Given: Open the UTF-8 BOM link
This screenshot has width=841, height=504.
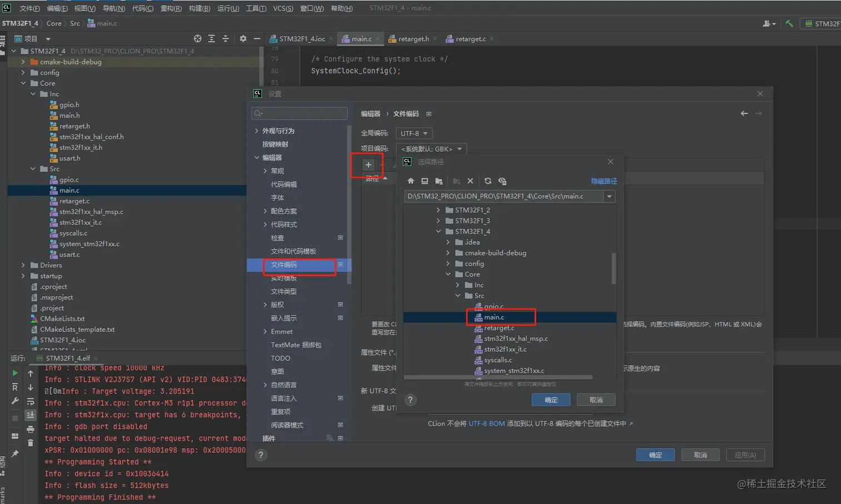Looking at the screenshot, I should pyautogui.click(x=487, y=423).
